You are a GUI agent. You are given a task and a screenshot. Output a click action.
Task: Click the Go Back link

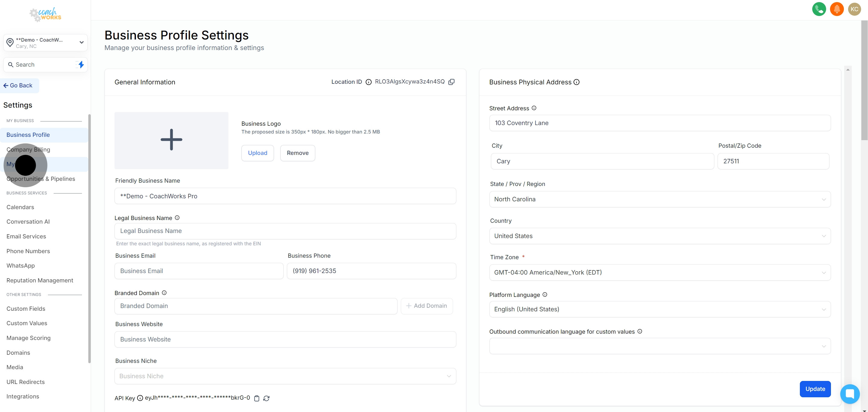coord(18,86)
